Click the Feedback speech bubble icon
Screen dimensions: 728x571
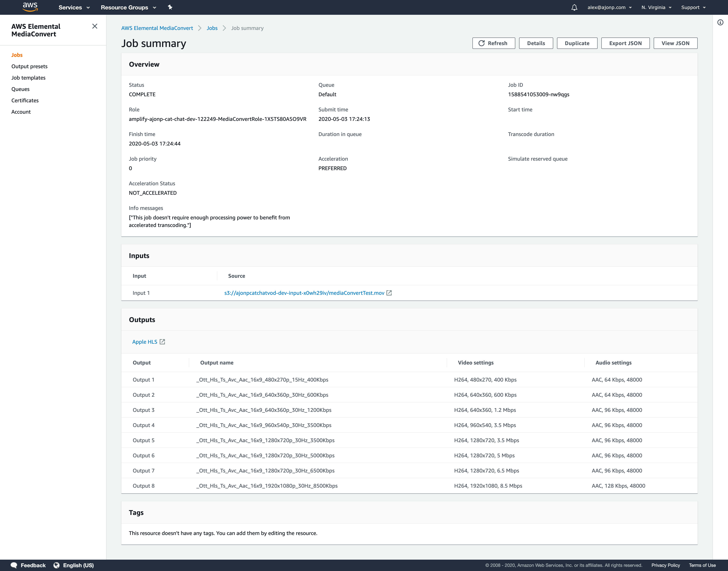(x=14, y=565)
